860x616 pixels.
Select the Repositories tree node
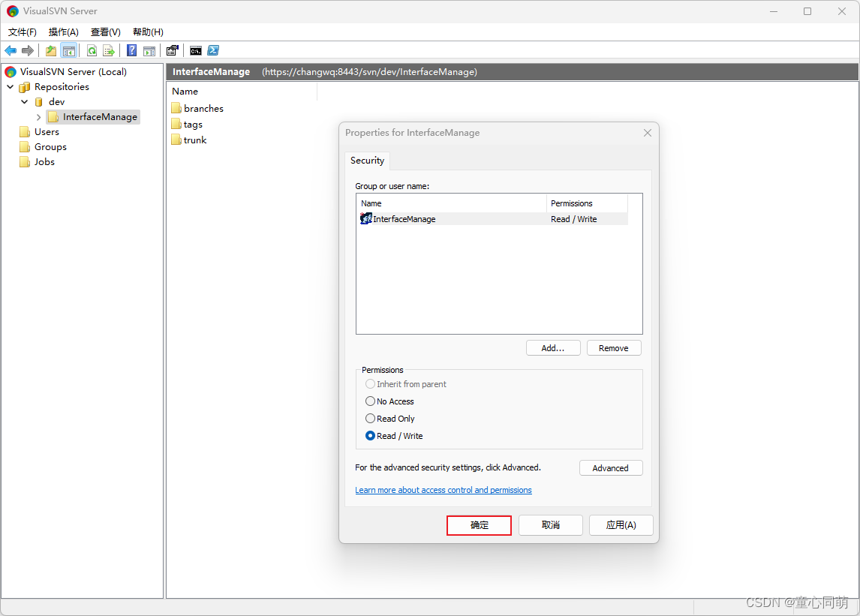(x=62, y=87)
